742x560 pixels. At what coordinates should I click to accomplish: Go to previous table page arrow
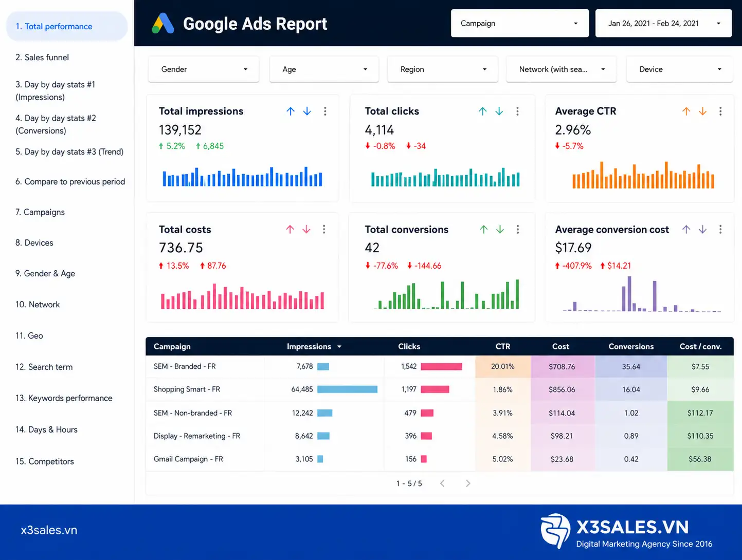(442, 483)
